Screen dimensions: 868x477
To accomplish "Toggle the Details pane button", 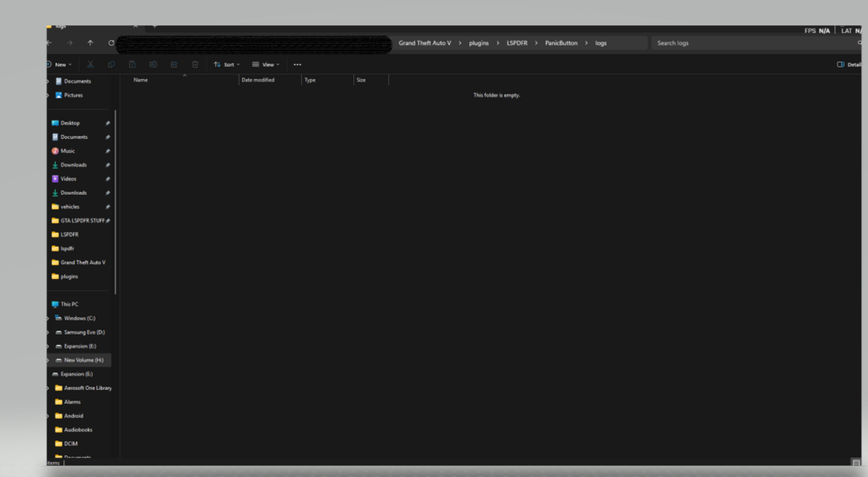I will (x=849, y=64).
